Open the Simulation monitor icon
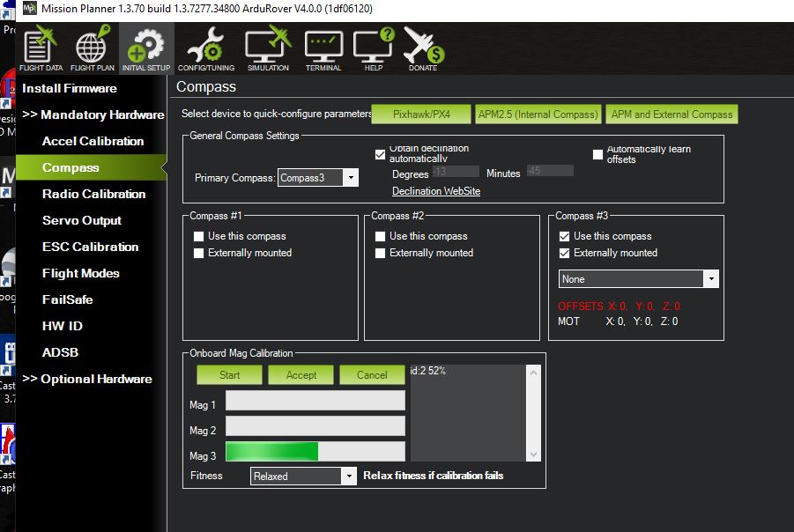 (268, 48)
